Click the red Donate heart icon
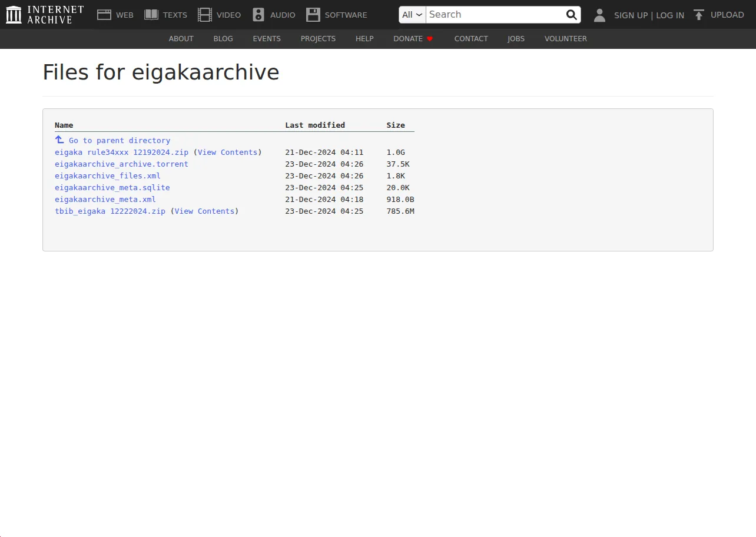Viewport: 756px width, 537px height. tap(430, 39)
